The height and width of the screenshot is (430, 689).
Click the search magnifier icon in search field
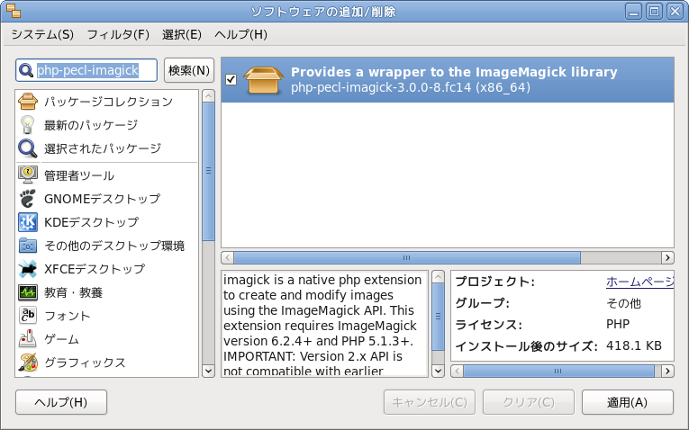click(x=26, y=70)
